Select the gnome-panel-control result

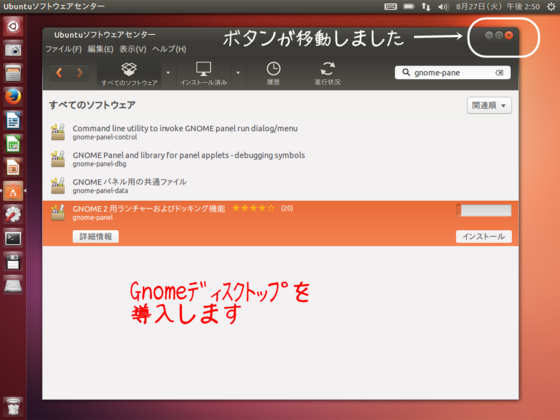(x=280, y=132)
